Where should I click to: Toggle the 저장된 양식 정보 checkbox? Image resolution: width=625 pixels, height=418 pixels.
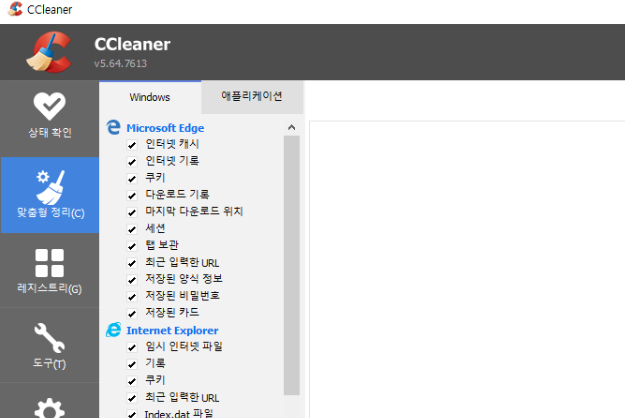(132, 280)
